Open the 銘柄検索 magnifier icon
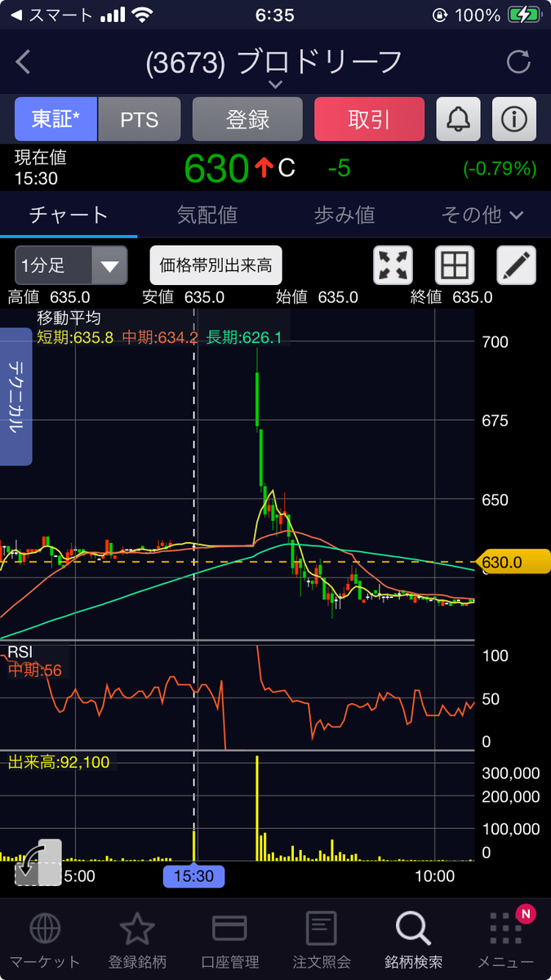 [413, 929]
